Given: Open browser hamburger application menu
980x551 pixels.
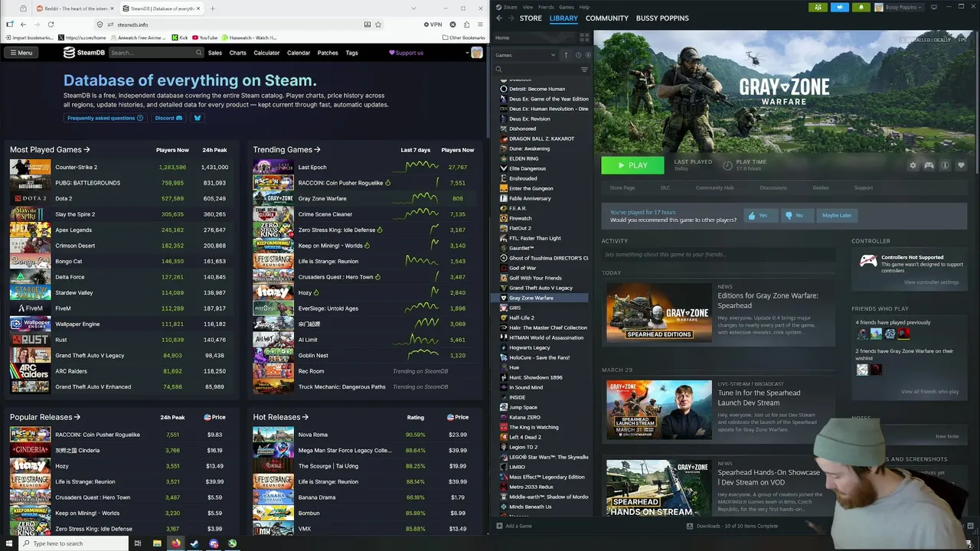Looking at the screenshot, I should (x=480, y=24).
